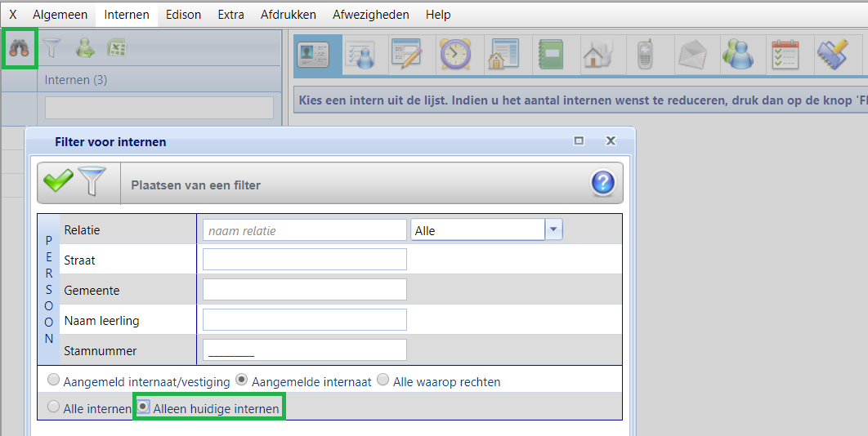Click the green notebook toolbar icon
868x436 pixels.
point(550,56)
